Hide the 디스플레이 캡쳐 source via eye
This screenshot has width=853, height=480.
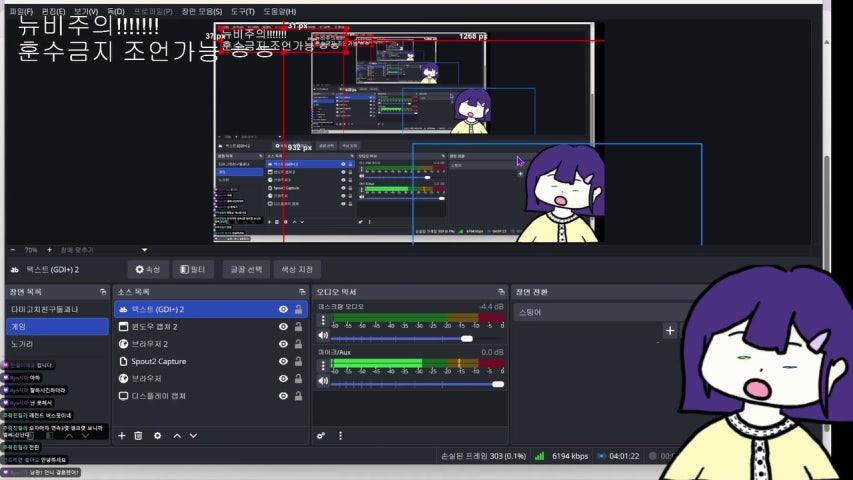tap(283, 396)
